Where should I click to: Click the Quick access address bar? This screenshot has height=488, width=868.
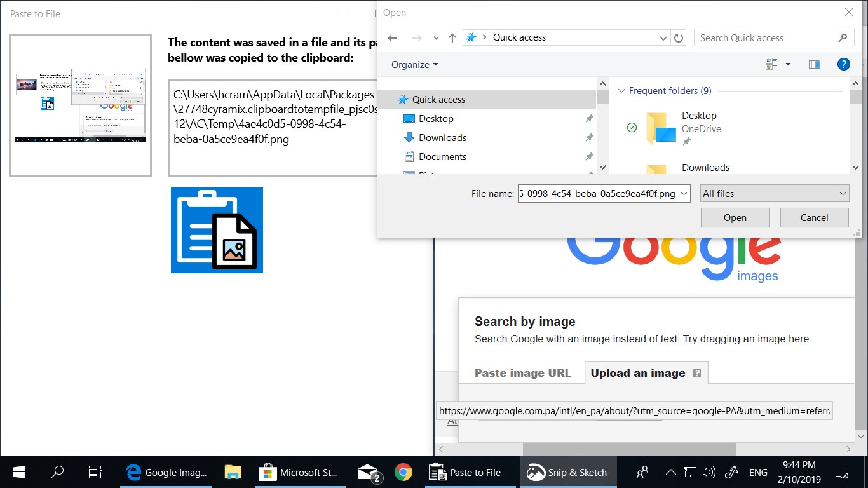567,37
